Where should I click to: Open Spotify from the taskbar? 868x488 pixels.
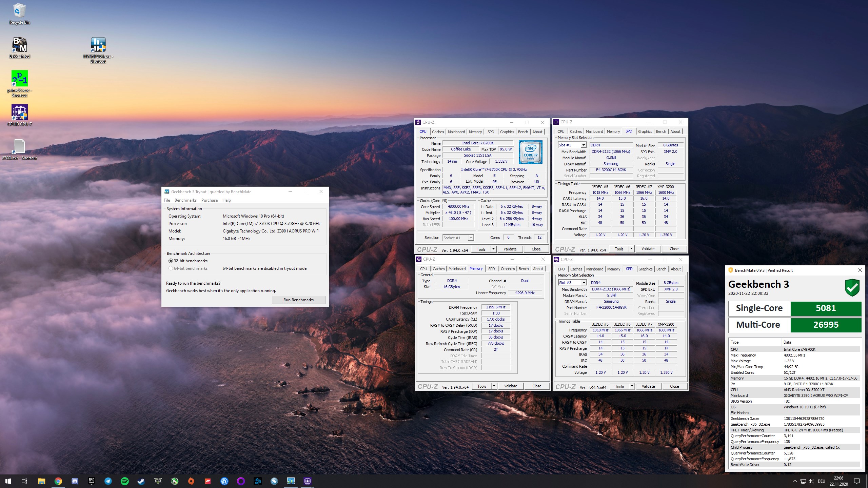[x=125, y=481]
